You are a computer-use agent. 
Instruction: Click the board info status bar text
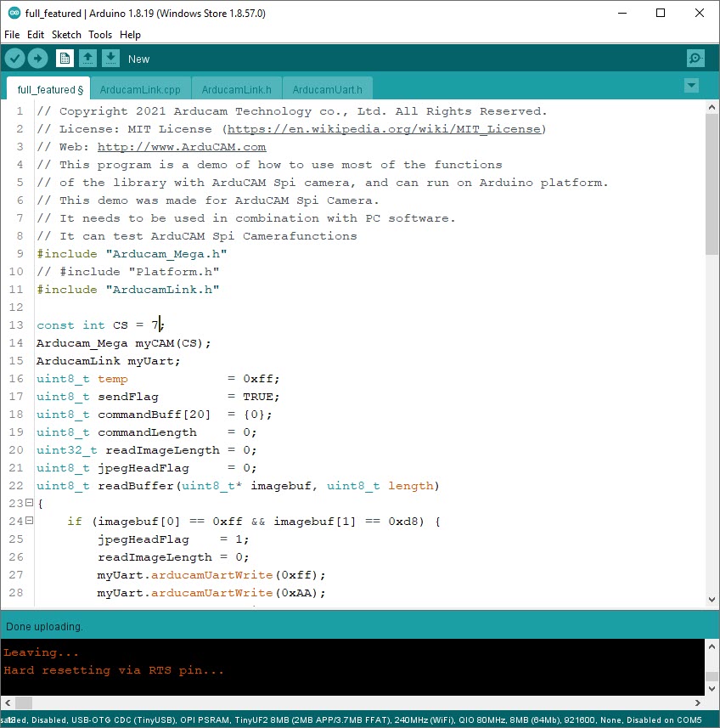pos(352,720)
